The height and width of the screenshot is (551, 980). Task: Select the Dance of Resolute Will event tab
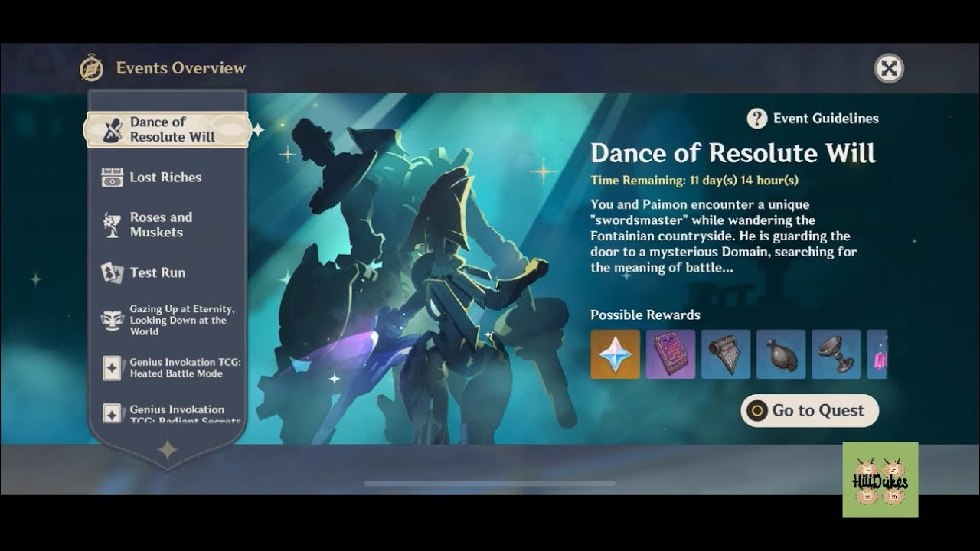167,130
